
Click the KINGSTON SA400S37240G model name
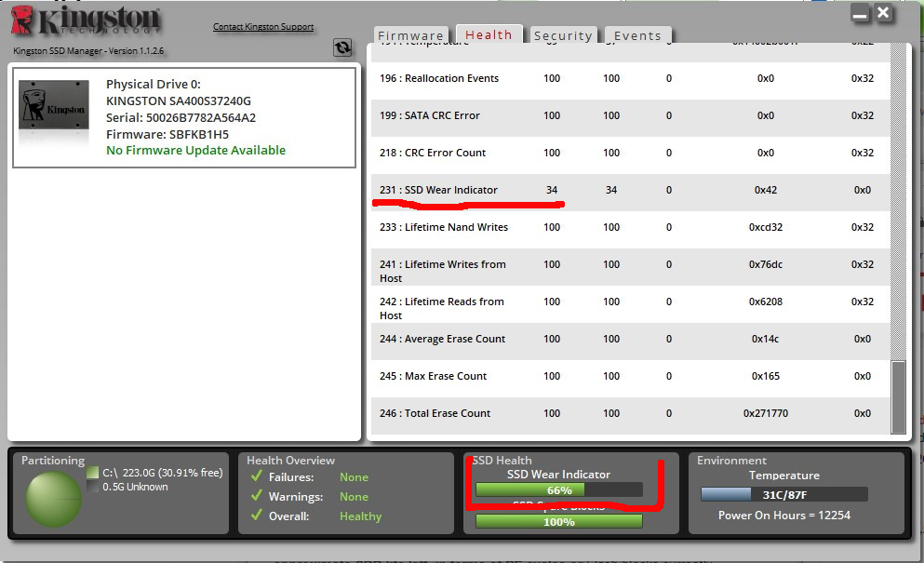(179, 101)
